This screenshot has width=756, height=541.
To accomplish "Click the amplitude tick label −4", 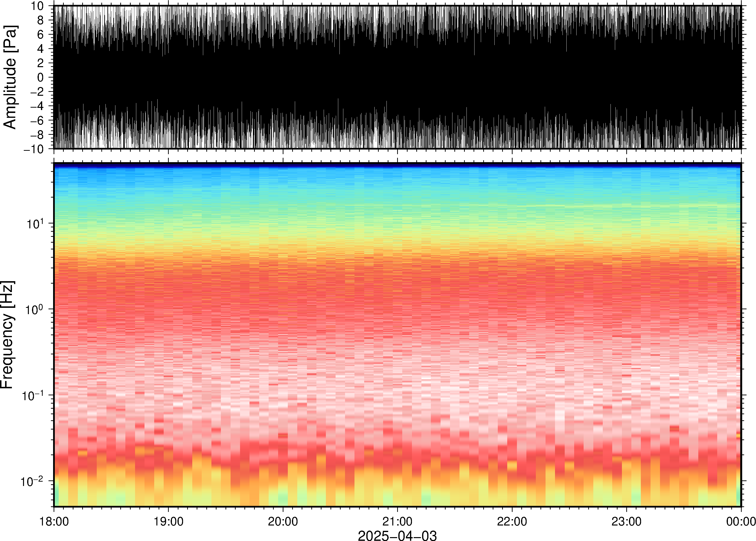I will 37,106.
